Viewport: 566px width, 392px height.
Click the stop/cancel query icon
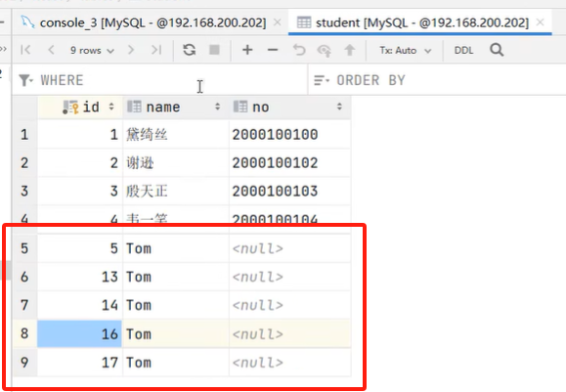(x=215, y=50)
